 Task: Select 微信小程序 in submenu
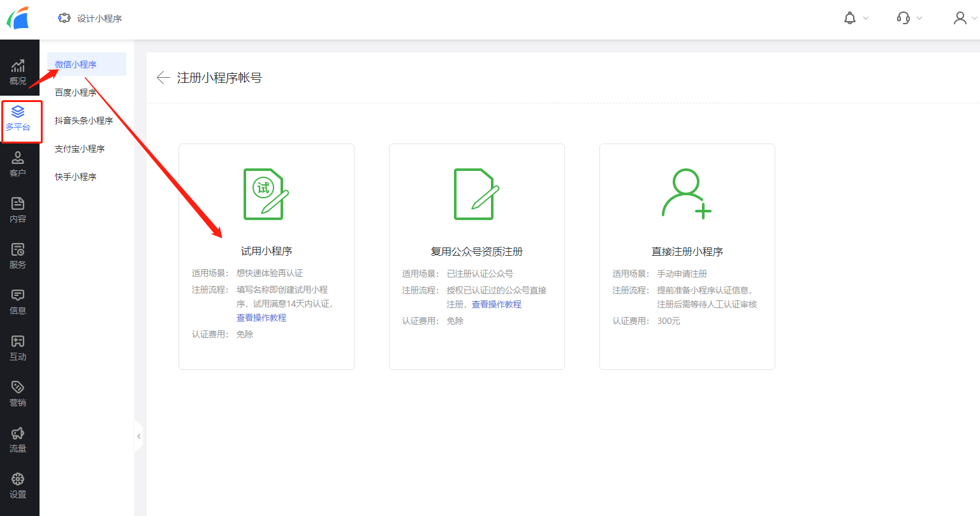(x=87, y=64)
